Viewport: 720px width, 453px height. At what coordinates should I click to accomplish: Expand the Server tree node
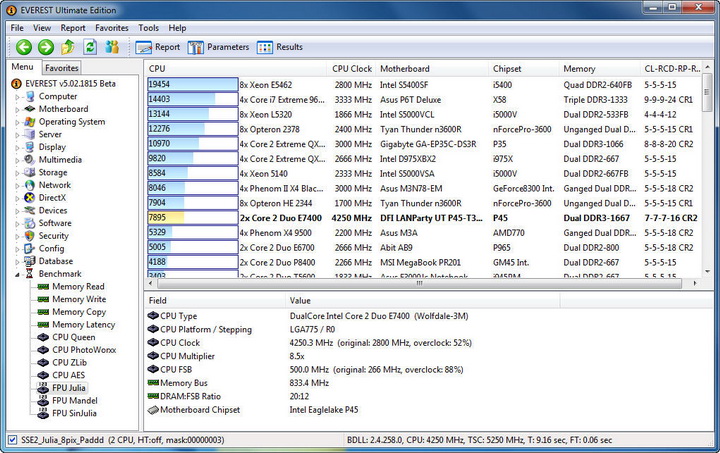point(17,135)
